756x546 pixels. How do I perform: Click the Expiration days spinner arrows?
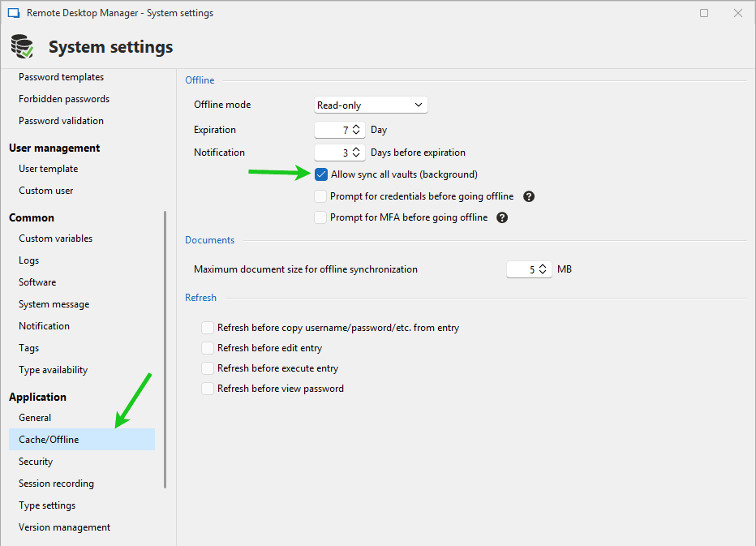pos(356,130)
